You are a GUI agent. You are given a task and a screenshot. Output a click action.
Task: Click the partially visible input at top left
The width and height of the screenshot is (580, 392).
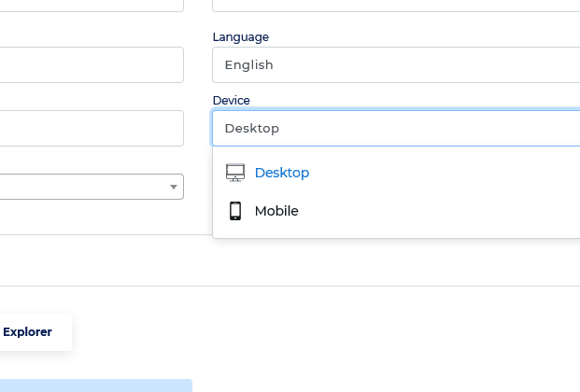tap(92, 6)
